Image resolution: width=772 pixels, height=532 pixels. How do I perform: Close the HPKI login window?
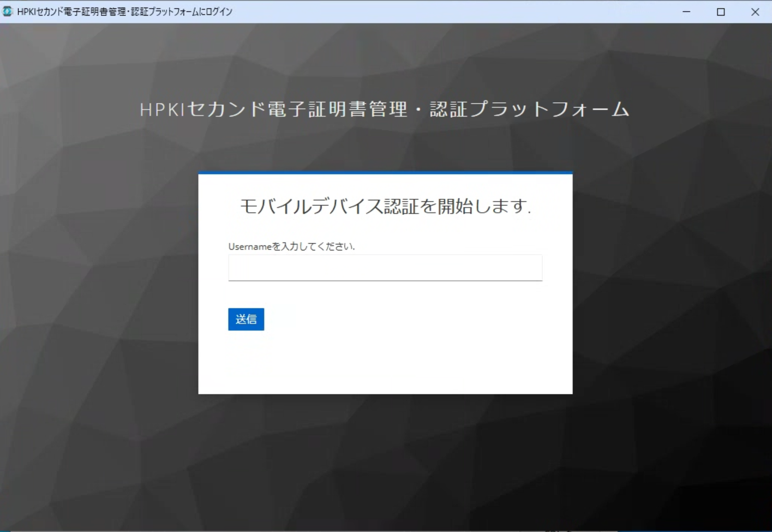click(755, 11)
